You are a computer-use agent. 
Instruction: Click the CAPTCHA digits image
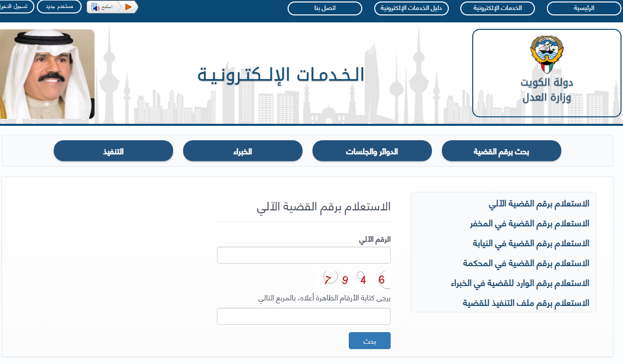click(x=355, y=279)
